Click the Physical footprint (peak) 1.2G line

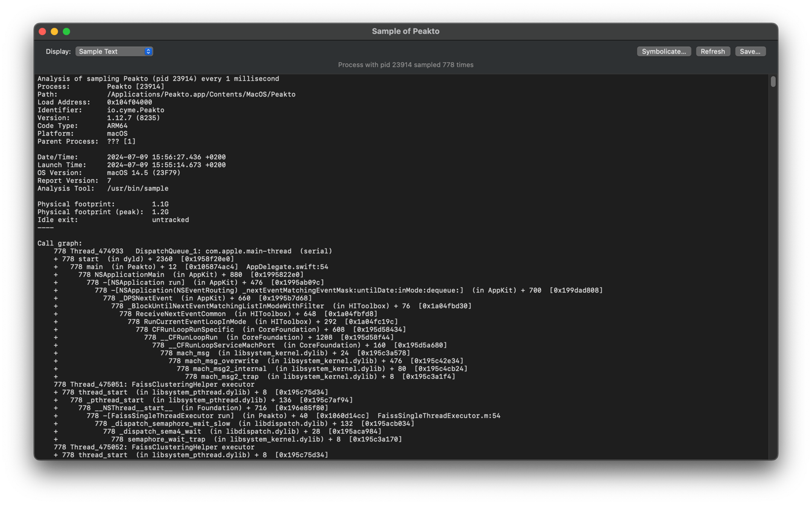[x=103, y=212]
